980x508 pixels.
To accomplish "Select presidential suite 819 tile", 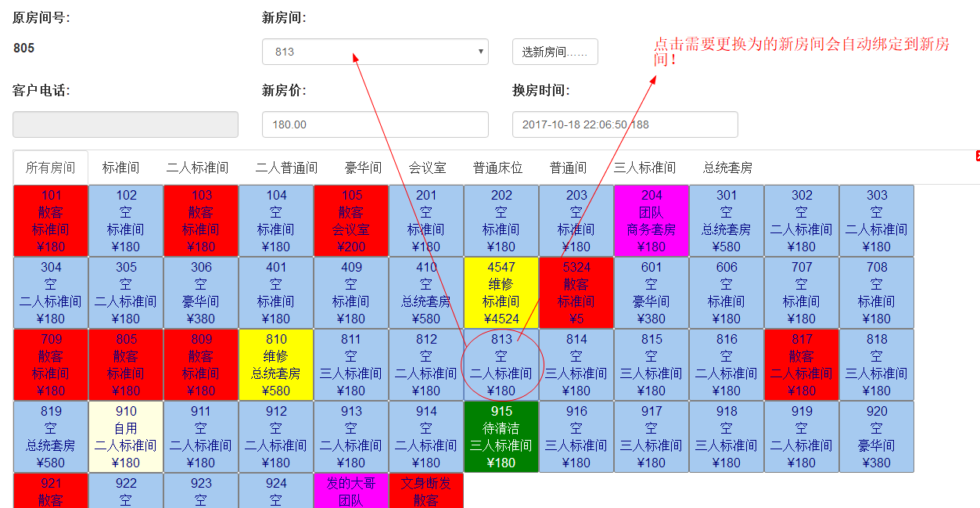I will [x=51, y=437].
